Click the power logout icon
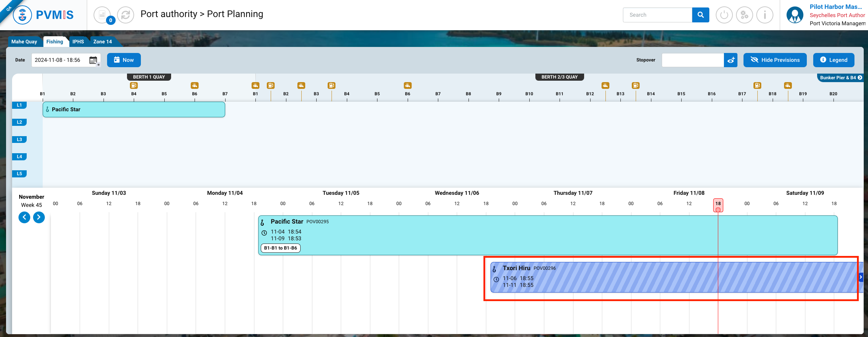Viewport: 868px width, 337px height. coord(724,15)
